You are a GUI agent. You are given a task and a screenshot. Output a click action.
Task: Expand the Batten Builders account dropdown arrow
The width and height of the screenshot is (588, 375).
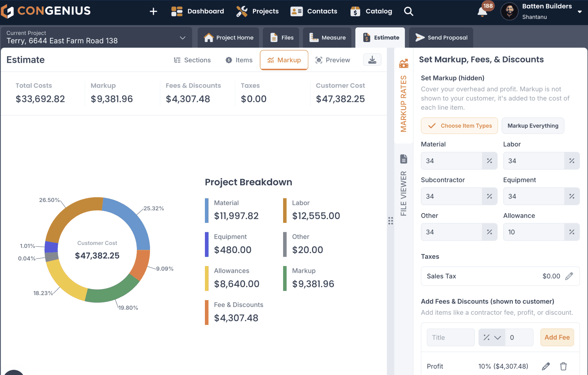[x=580, y=12]
